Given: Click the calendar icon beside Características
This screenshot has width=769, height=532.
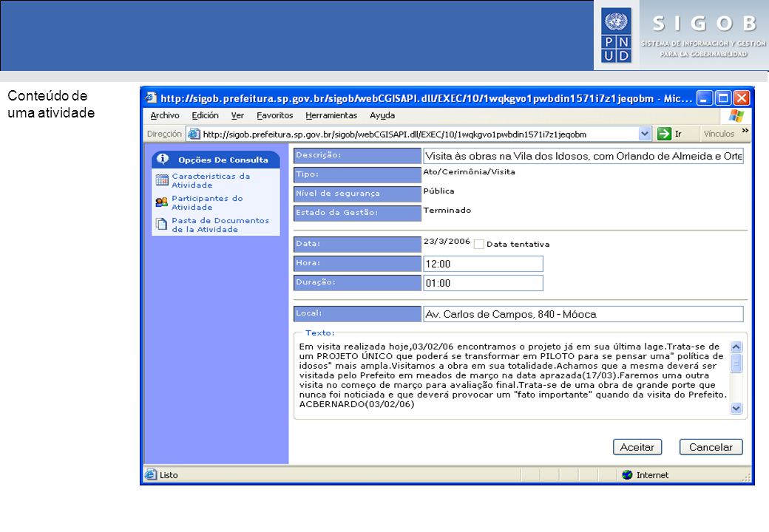Looking at the screenshot, I should point(162,180).
